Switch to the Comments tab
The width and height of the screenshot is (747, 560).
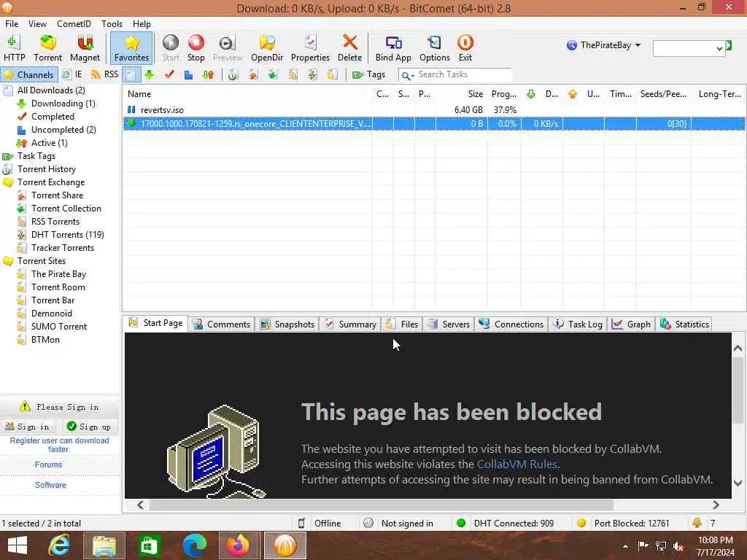point(222,324)
